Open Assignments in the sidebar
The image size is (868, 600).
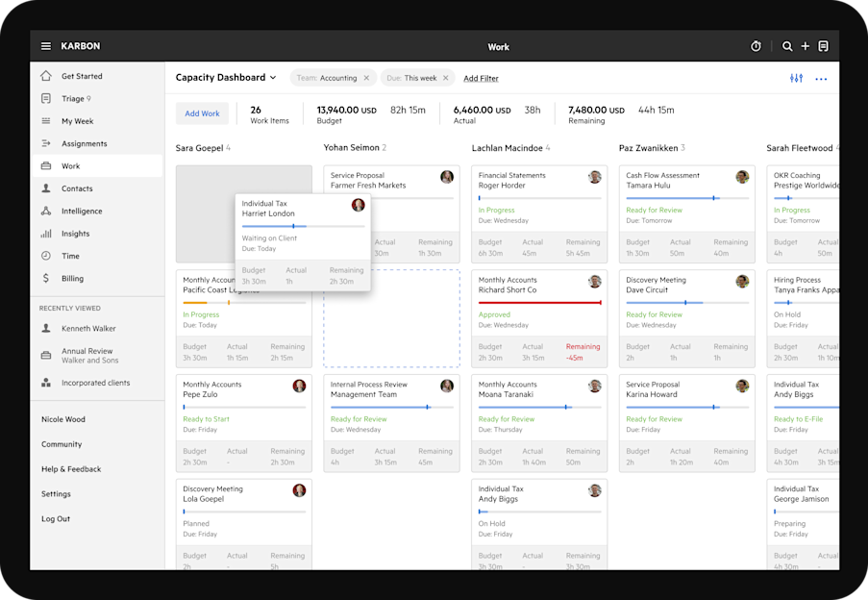[98, 143]
